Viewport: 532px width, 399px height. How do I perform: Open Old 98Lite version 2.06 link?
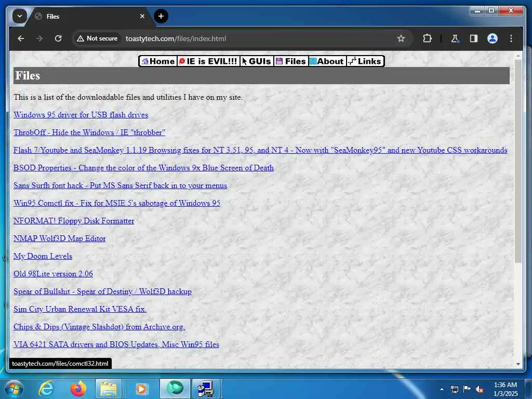54,273
